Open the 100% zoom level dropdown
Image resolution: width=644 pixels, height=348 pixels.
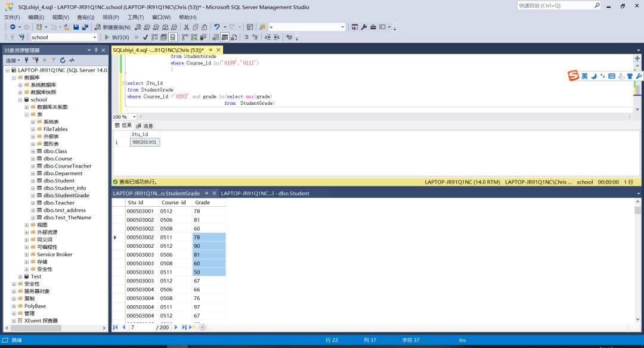pyautogui.click(x=134, y=117)
